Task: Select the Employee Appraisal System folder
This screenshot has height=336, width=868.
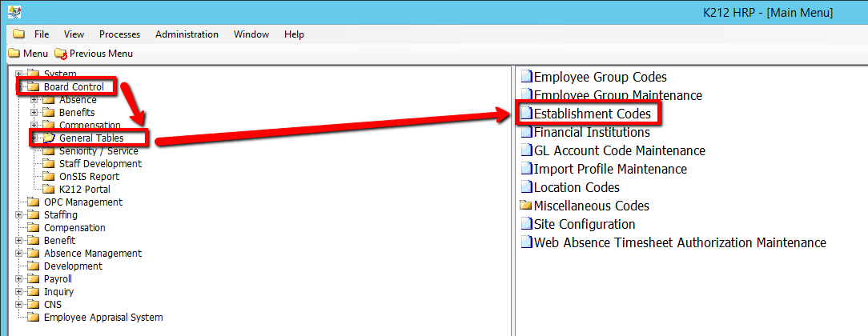Action: (103, 318)
